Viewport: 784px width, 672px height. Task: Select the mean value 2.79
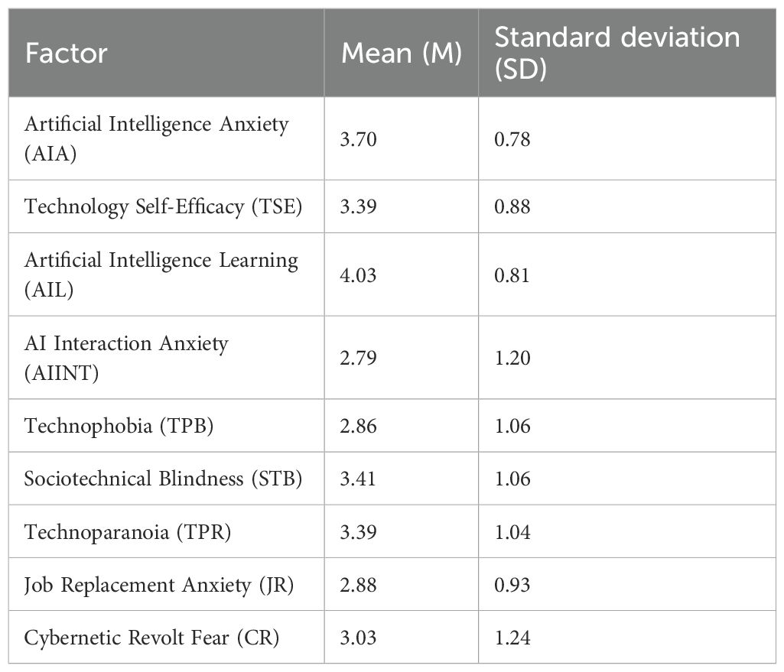[x=359, y=358]
